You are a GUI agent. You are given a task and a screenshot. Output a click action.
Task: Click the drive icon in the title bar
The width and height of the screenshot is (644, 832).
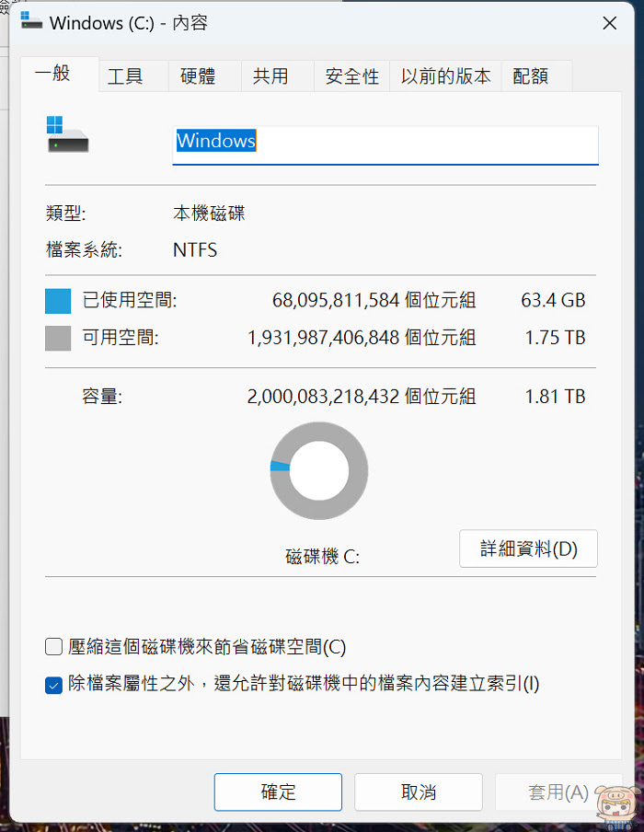(31, 20)
